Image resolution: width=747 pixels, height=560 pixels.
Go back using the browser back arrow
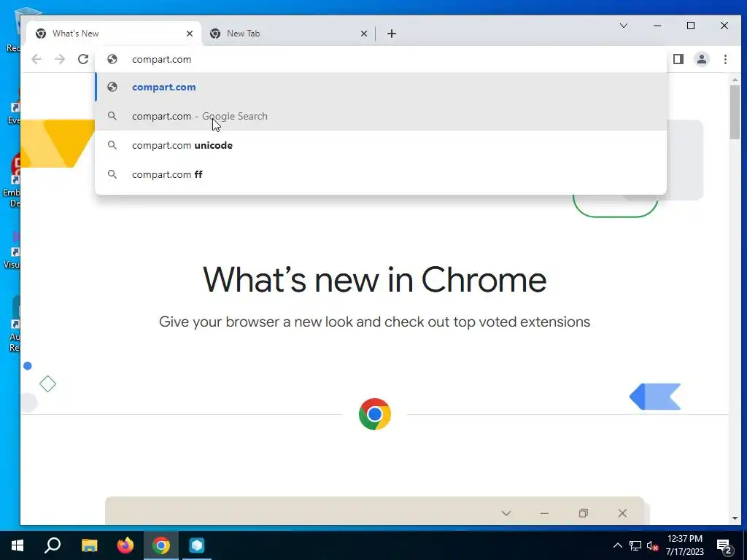[x=36, y=59]
